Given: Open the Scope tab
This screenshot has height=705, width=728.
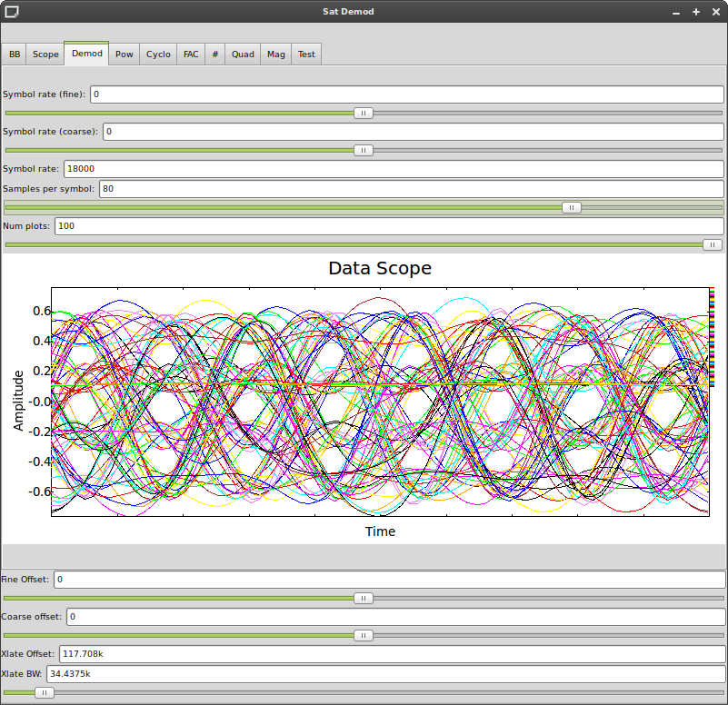Looking at the screenshot, I should [x=45, y=55].
